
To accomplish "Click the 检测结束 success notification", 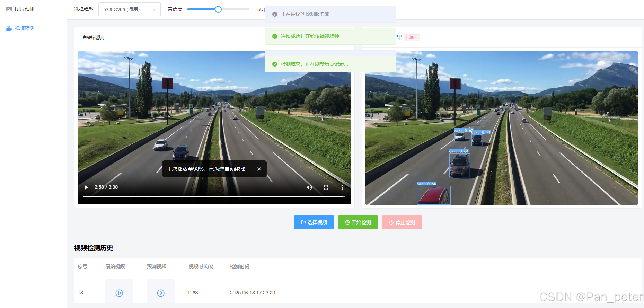I will (x=330, y=64).
